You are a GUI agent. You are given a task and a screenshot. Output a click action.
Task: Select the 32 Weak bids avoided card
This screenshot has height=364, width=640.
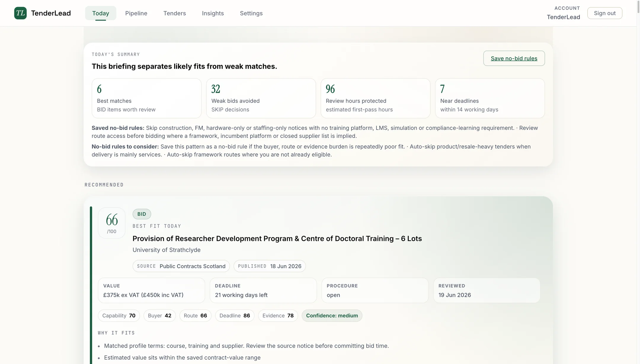click(x=261, y=98)
